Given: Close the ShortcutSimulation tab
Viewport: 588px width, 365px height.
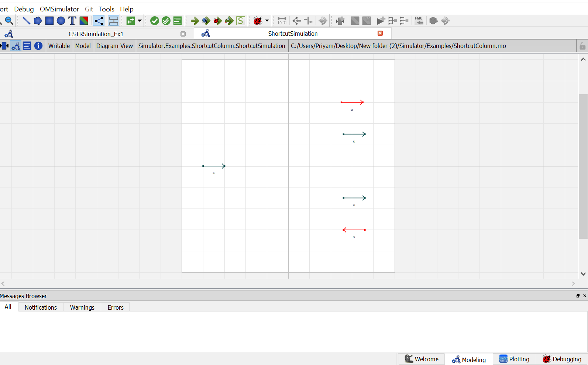Looking at the screenshot, I should coord(380,33).
